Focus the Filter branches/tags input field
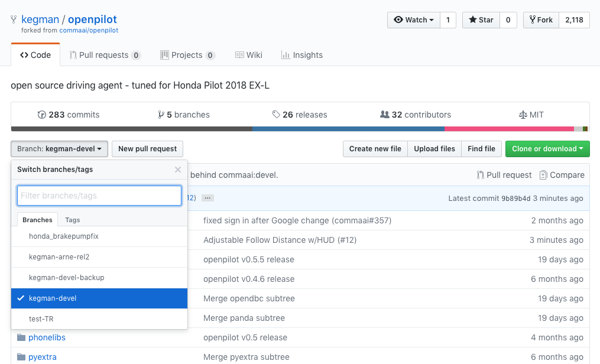 99,196
